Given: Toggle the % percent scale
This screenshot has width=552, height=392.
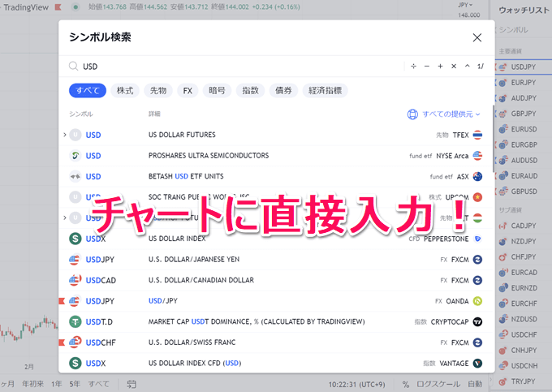Looking at the screenshot, I should [406, 384].
